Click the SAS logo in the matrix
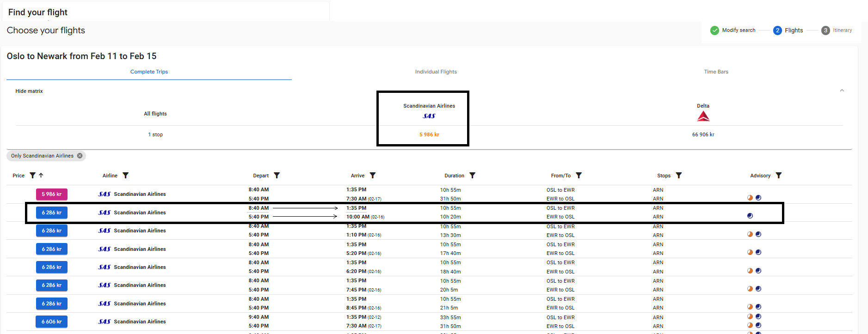Screen dimensions: 868x334 (429, 116)
